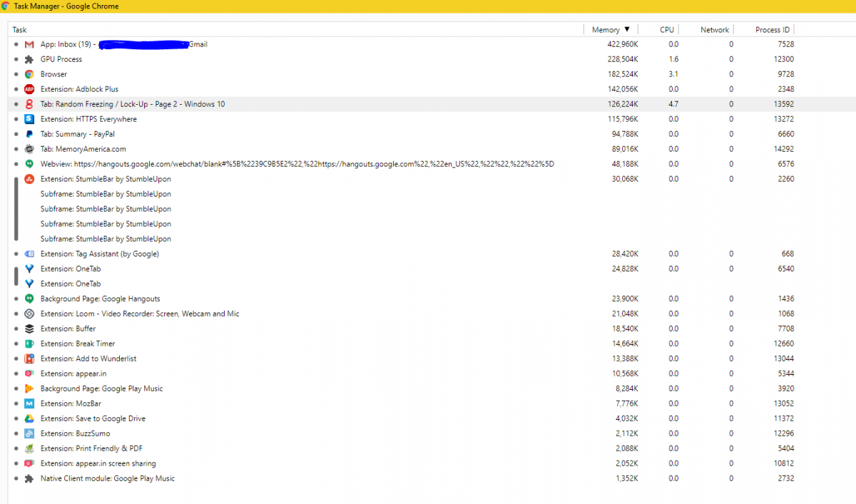
Task: Sort by the CPU column header
Action: [x=667, y=30]
